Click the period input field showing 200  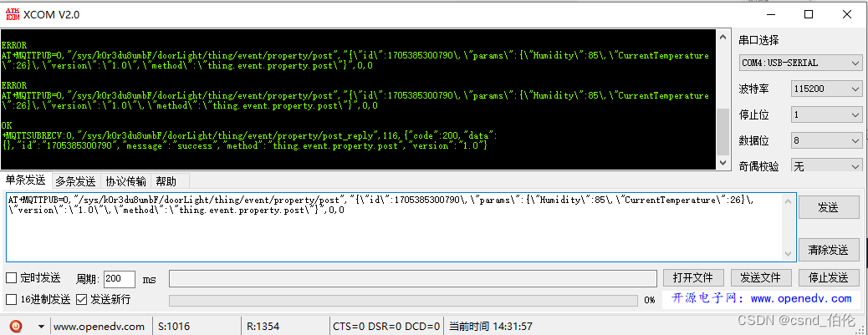(120, 279)
